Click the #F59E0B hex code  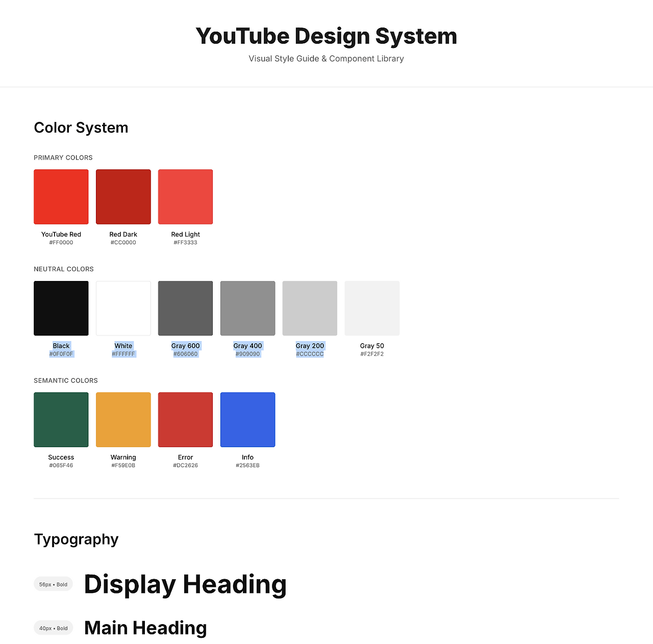point(123,466)
